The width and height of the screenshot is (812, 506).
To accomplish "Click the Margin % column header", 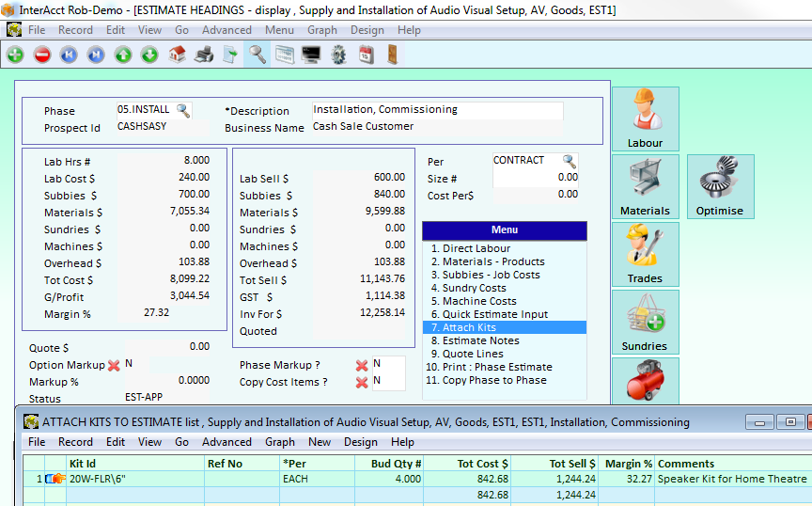I will [626, 464].
